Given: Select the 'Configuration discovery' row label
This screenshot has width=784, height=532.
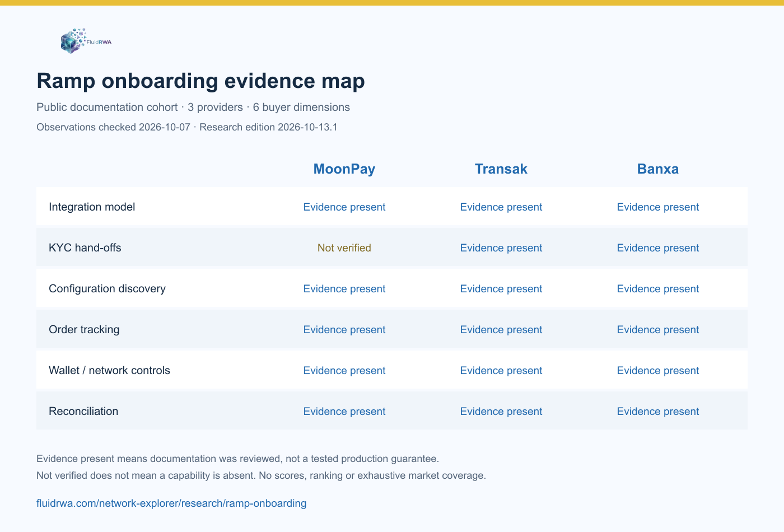Looking at the screenshot, I should [107, 288].
